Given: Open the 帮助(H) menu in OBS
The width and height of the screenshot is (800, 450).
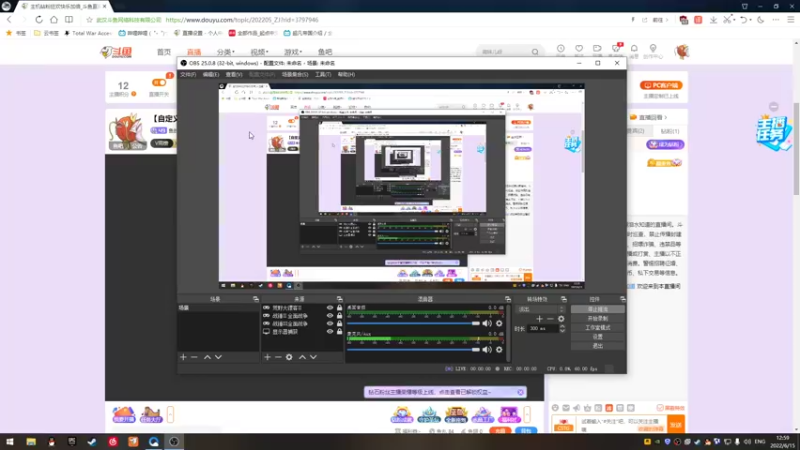Looking at the screenshot, I should click(x=346, y=74).
